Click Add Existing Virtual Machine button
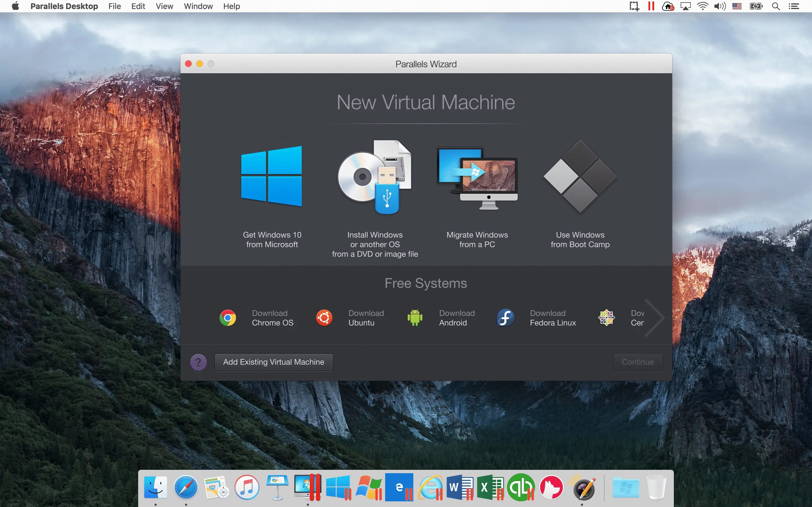 click(274, 362)
